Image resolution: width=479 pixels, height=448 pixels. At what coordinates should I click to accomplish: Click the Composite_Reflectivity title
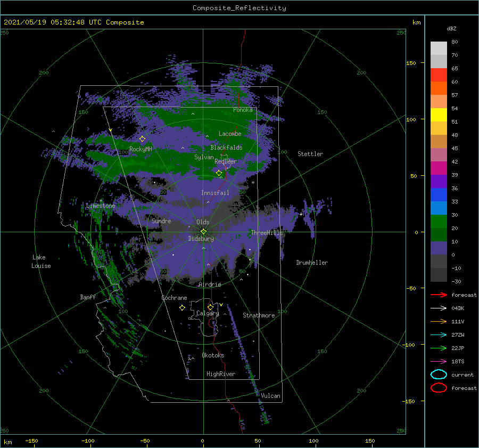pos(240,8)
